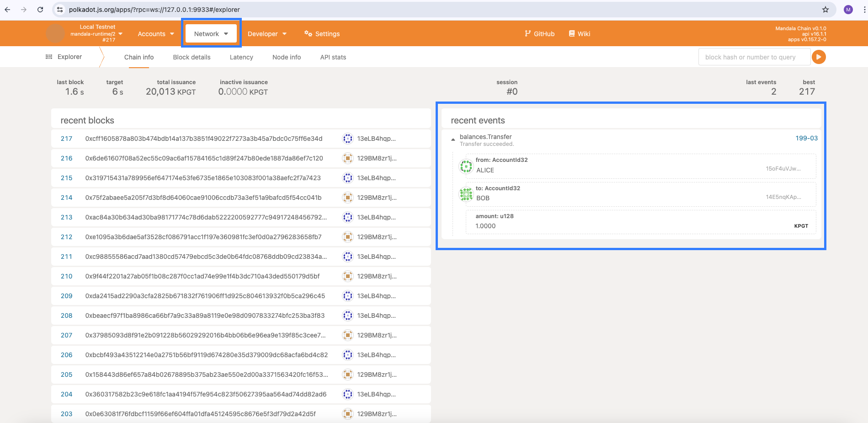Image resolution: width=868 pixels, height=423 pixels.
Task: Click validator identicon for block 211
Action: coord(348,257)
